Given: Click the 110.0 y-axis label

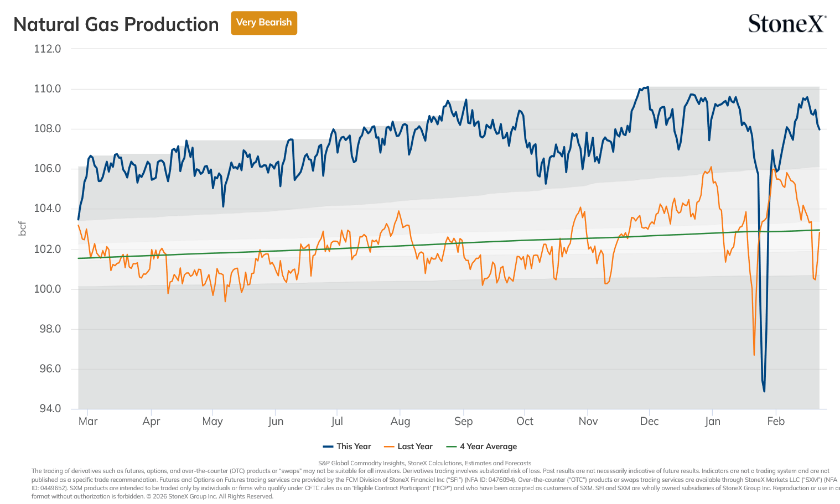Looking at the screenshot, I should click(48, 89).
